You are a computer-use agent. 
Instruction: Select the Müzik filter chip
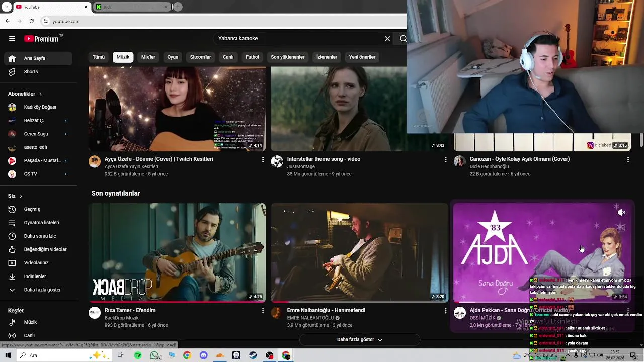(123, 57)
